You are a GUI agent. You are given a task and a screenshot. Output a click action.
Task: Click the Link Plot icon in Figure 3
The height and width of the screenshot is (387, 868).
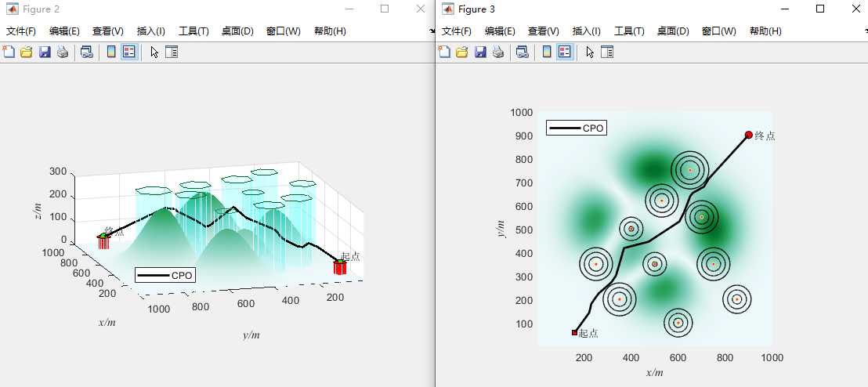coord(522,52)
